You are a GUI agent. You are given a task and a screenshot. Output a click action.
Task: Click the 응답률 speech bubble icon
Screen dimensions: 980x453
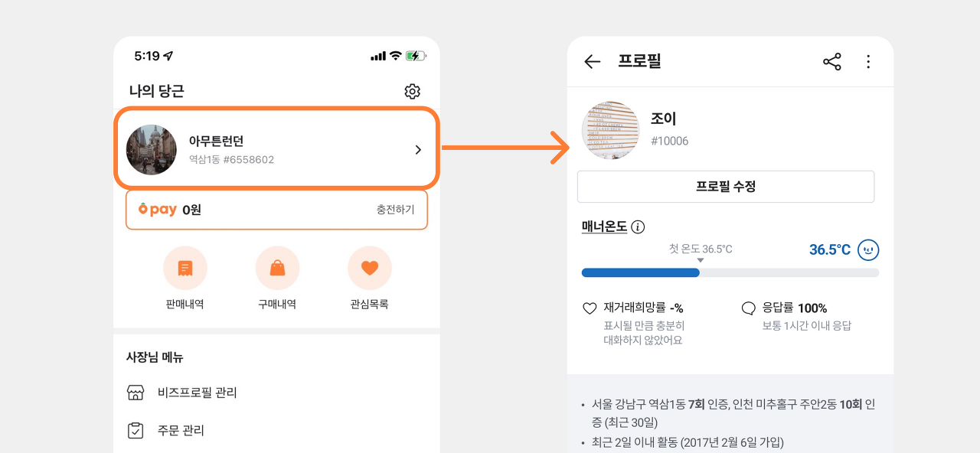coord(748,308)
